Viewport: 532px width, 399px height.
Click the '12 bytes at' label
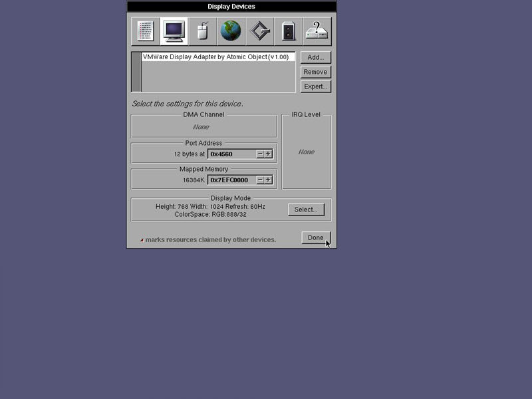click(190, 154)
